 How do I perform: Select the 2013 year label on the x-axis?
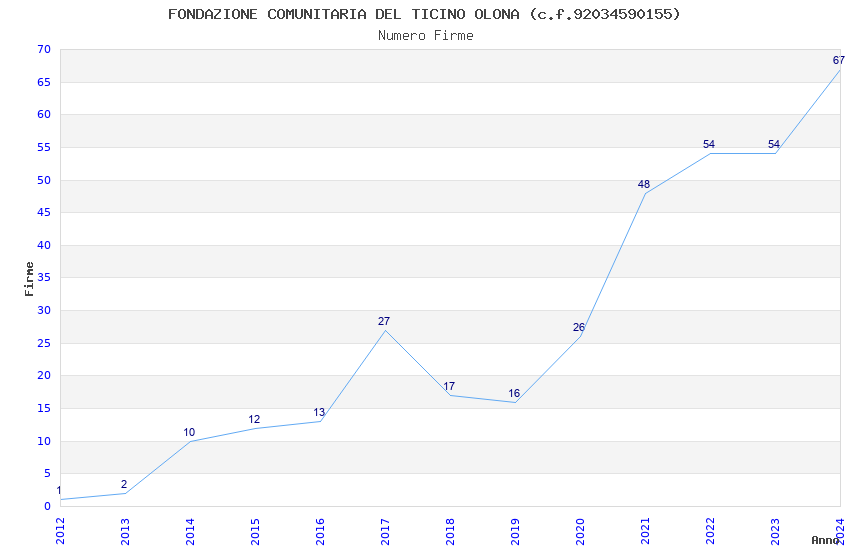tap(125, 531)
